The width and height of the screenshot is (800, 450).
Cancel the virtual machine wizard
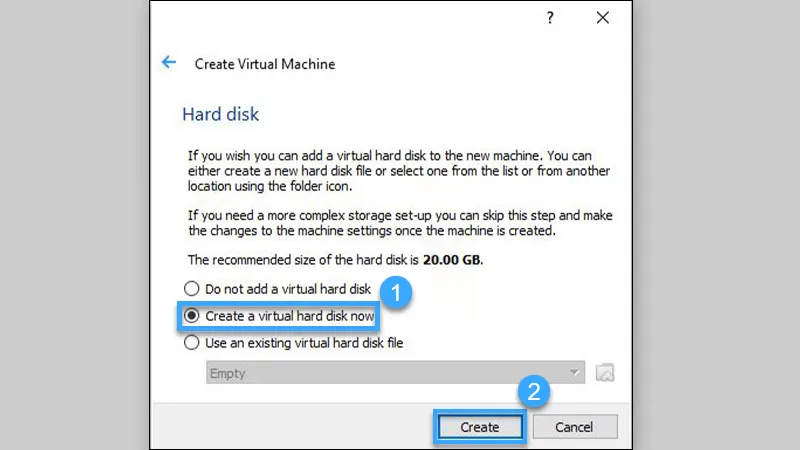click(x=574, y=427)
